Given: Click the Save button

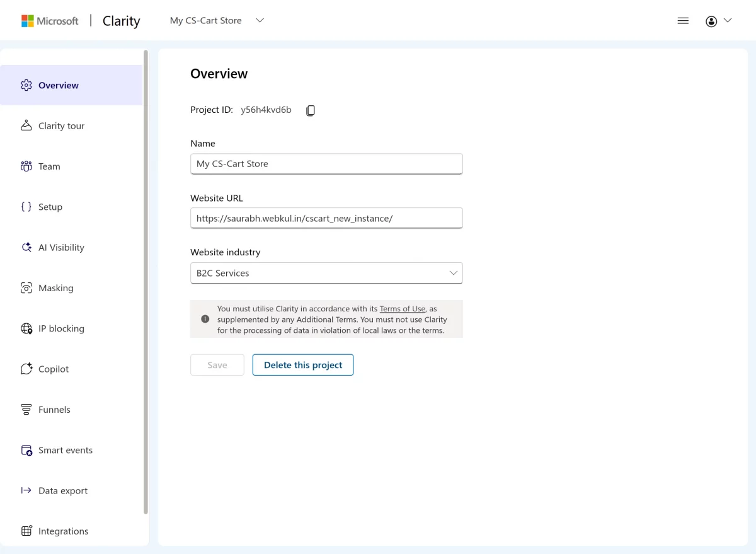Looking at the screenshot, I should pos(217,365).
